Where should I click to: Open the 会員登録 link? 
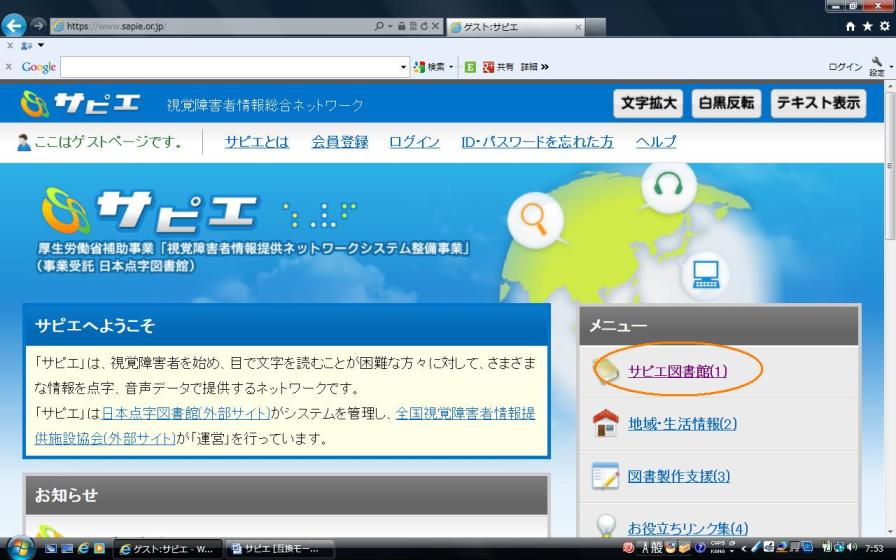click(340, 142)
